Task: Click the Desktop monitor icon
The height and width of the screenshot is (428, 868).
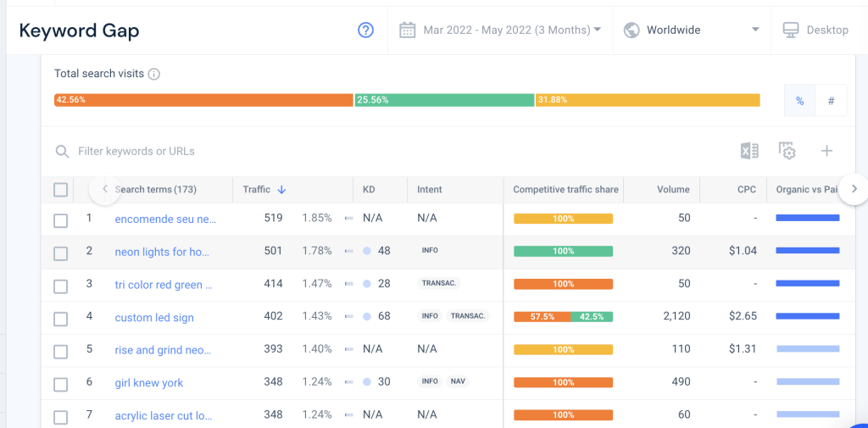Action: click(791, 30)
